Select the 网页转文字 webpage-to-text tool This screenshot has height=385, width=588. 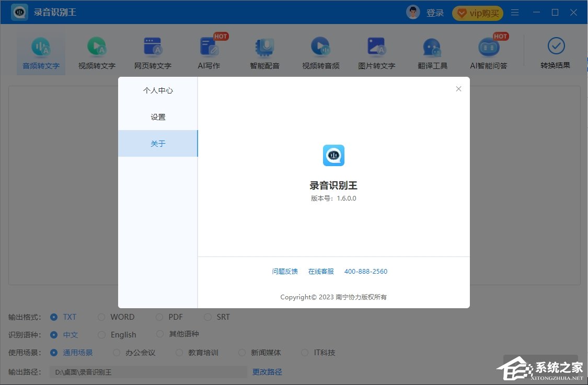tap(153, 54)
